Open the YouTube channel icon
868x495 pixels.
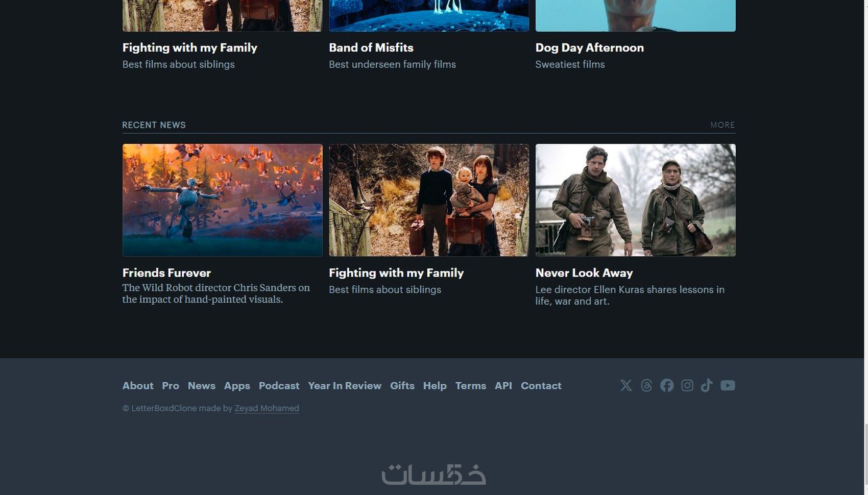coord(728,385)
